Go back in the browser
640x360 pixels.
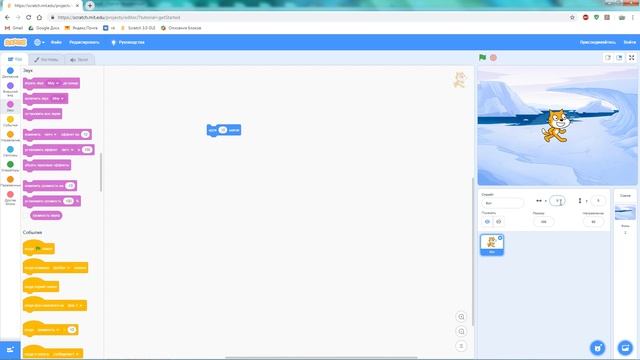7,17
